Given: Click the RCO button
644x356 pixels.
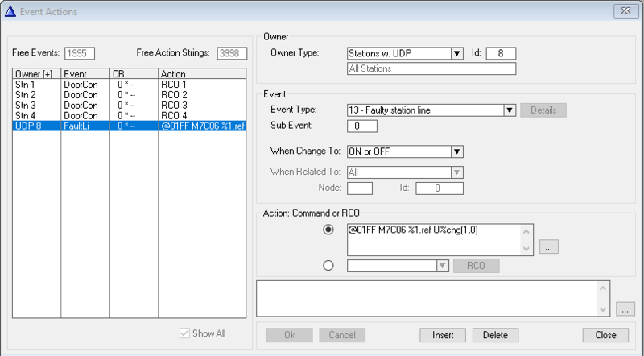Looking at the screenshot, I should [476, 266].
